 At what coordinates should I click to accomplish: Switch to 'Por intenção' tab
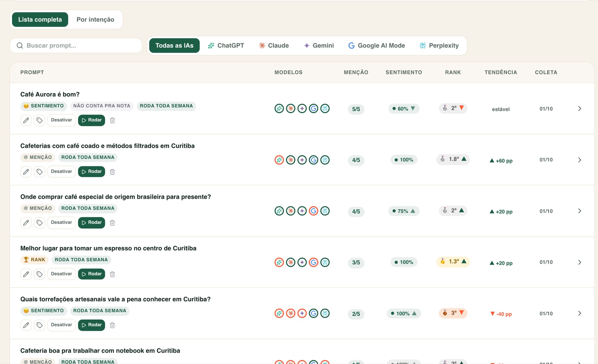coord(95,19)
